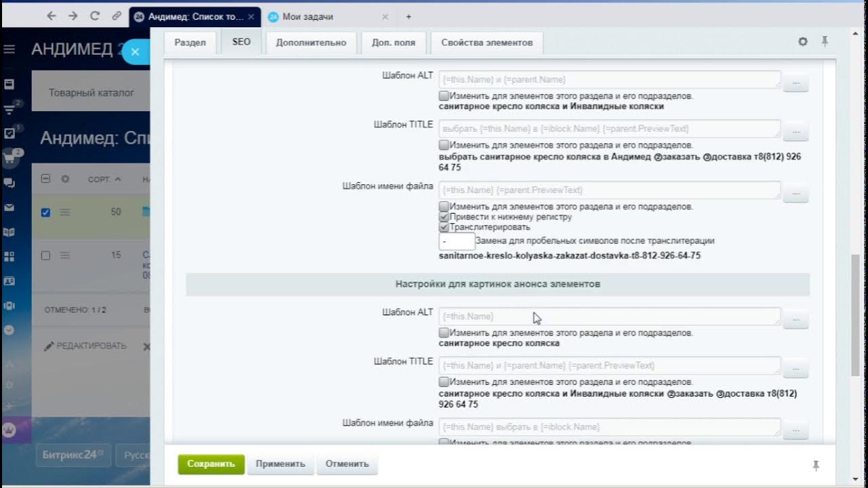Go back in browser
Screen dimensions: 868x488
[x=52, y=16]
